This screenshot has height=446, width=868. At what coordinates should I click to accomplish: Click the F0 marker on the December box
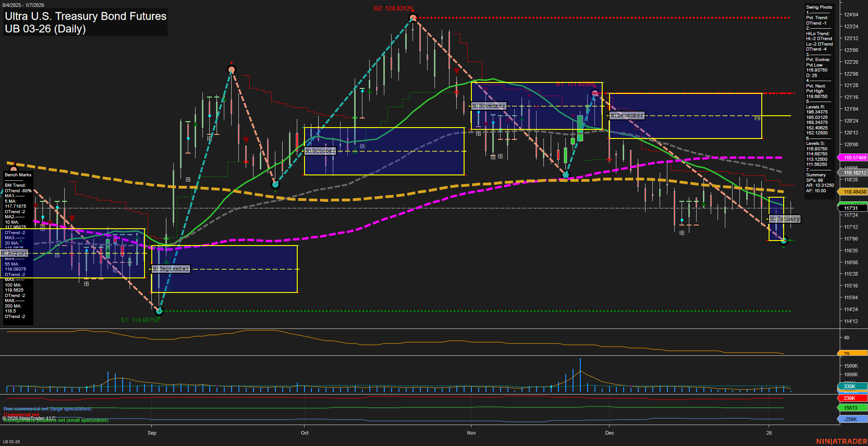757,118
